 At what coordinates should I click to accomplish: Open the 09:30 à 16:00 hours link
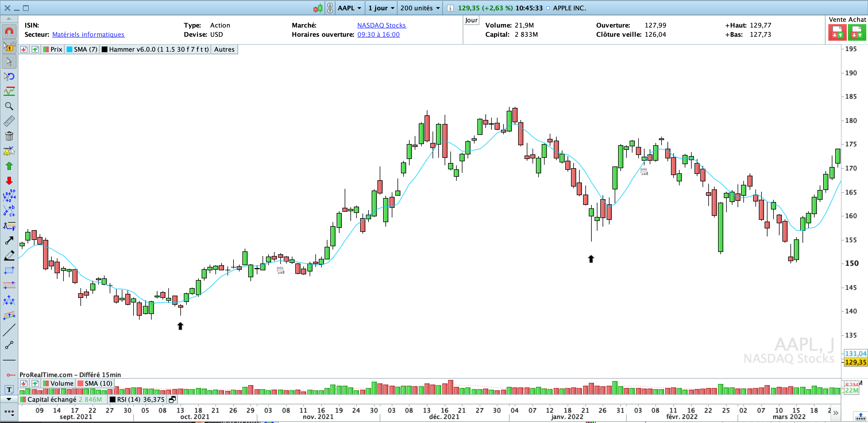[378, 34]
